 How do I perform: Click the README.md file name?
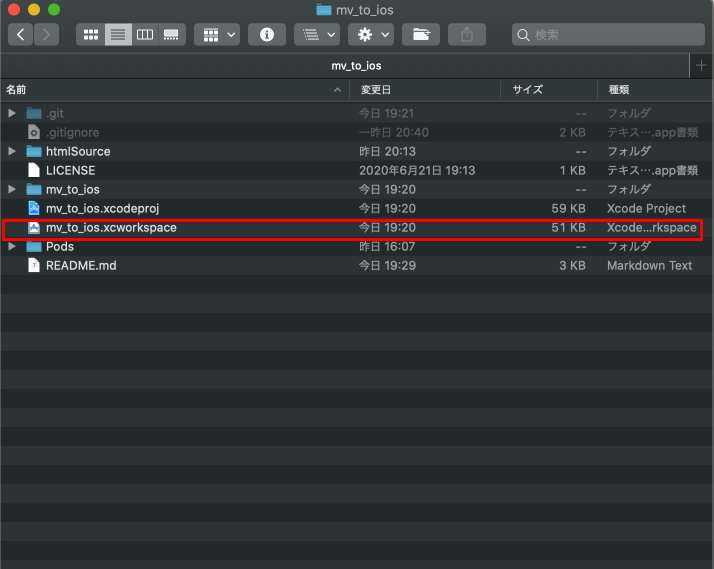click(x=81, y=265)
